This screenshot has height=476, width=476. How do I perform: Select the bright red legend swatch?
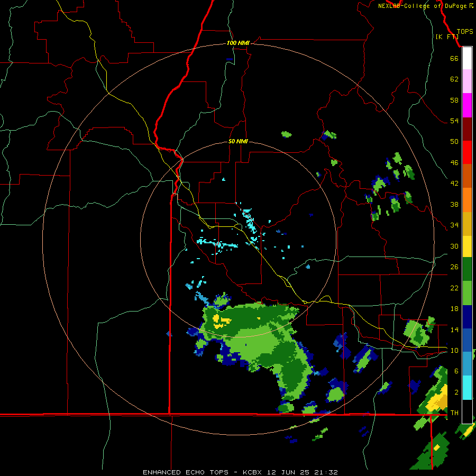[x=467, y=152]
